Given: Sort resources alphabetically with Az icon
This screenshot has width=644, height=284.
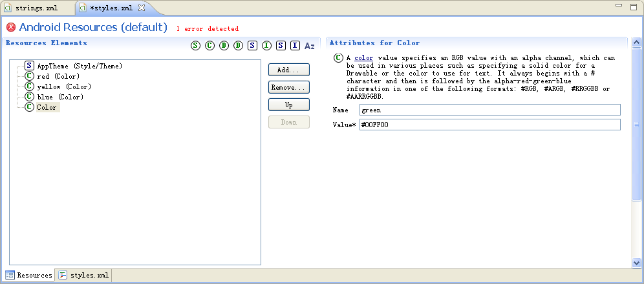Looking at the screenshot, I should 309,46.
